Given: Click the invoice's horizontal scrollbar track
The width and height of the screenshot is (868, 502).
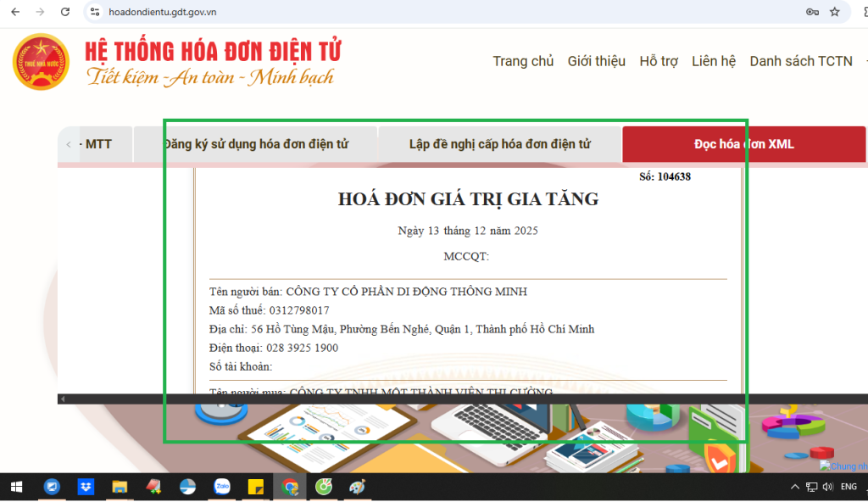Looking at the screenshot, I should pos(465,399).
